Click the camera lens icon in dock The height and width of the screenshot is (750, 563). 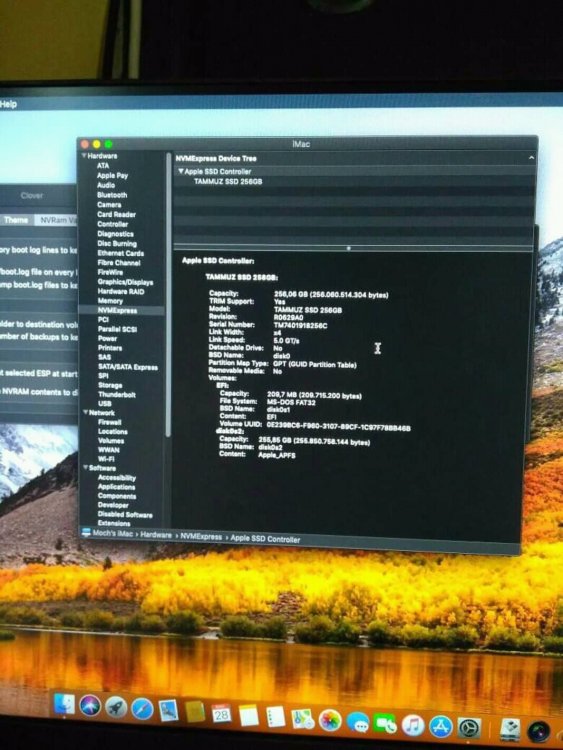(x=539, y=732)
